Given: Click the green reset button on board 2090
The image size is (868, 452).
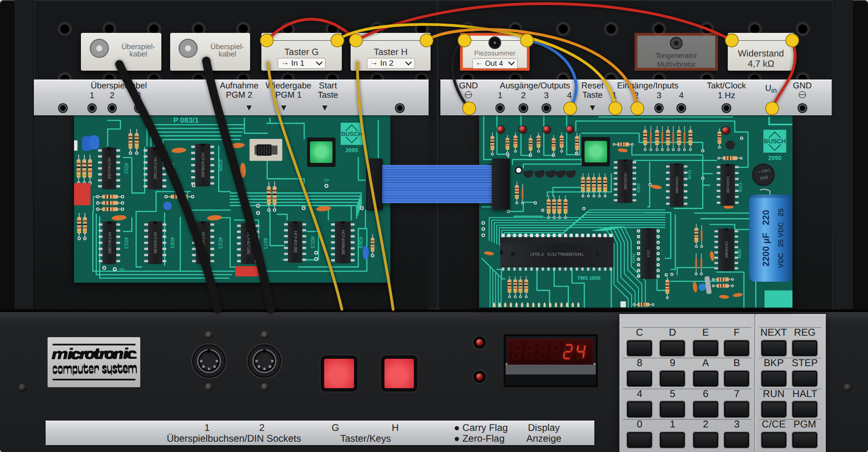Looking at the screenshot, I should pyautogui.click(x=596, y=152).
